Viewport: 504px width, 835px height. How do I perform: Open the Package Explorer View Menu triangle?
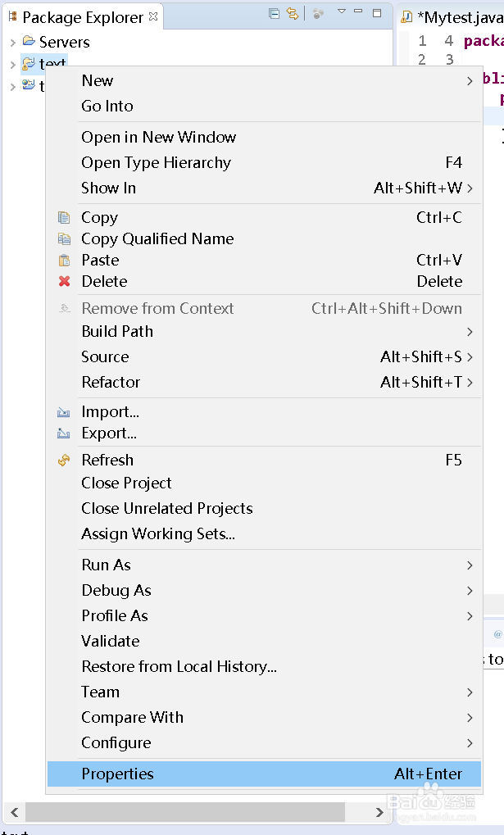(342, 11)
